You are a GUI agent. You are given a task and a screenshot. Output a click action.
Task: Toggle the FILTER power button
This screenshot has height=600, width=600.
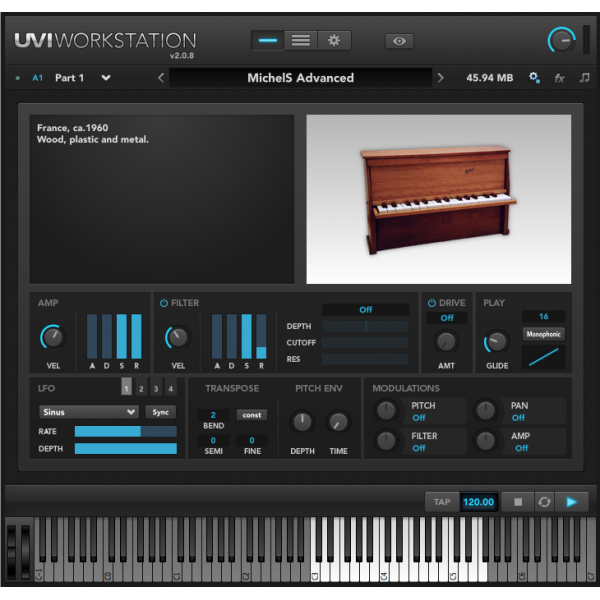point(164,303)
